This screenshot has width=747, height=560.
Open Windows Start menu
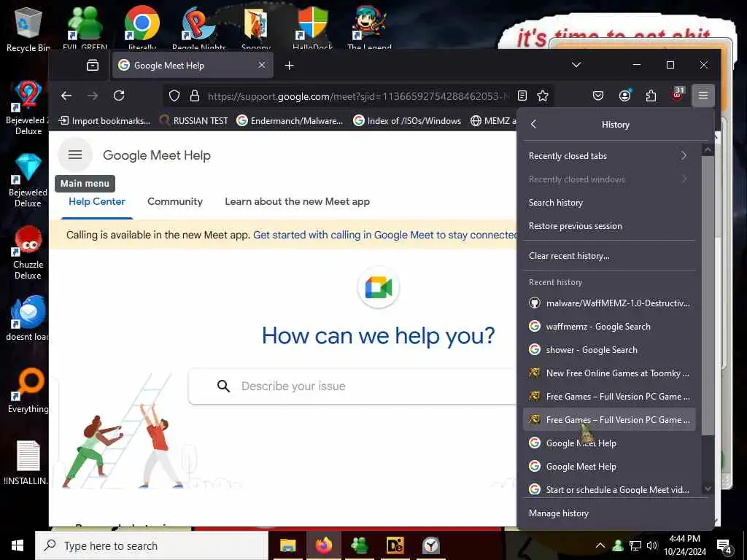pyautogui.click(x=18, y=545)
